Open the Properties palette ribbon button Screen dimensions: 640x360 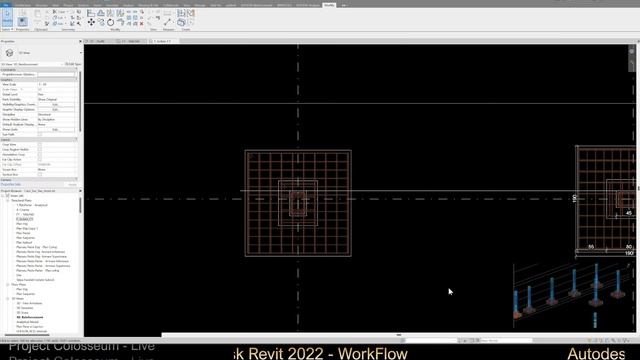pyautogui.click(x=22, y=22)
